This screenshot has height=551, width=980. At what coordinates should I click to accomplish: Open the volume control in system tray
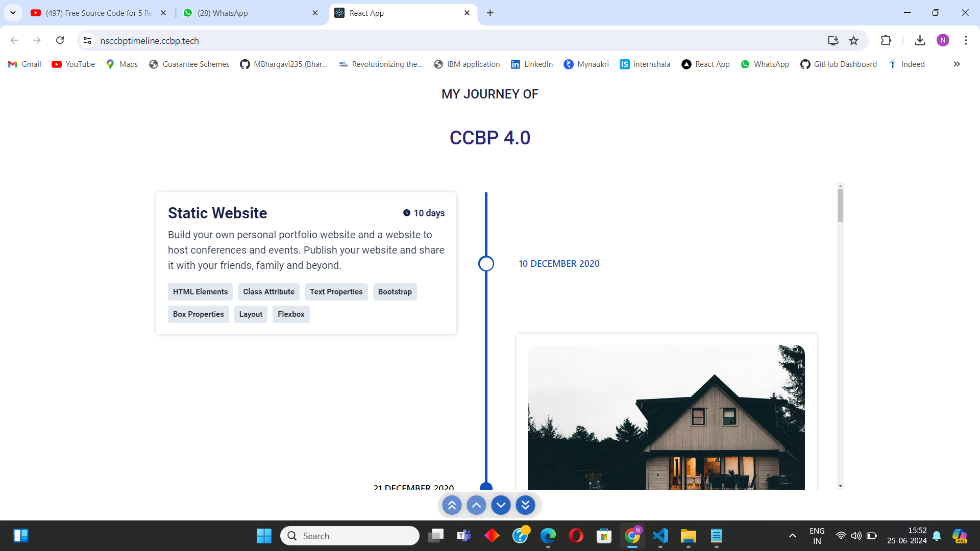856,536
